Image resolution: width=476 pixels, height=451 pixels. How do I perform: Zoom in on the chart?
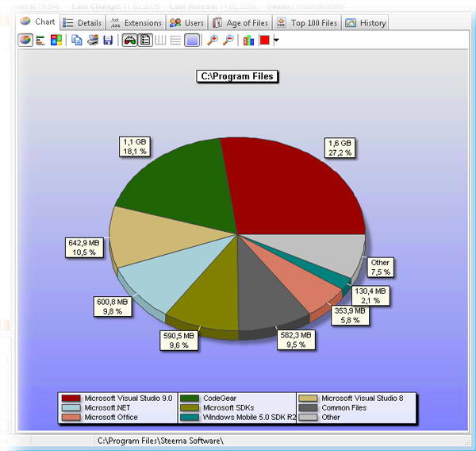coord(212,40)
